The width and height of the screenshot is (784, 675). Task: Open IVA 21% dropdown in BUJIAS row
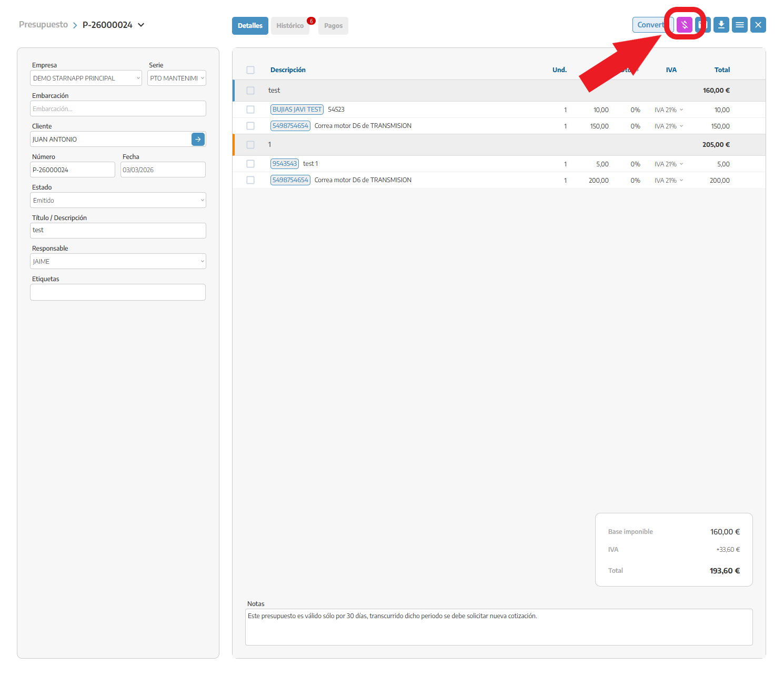[669, 110]
